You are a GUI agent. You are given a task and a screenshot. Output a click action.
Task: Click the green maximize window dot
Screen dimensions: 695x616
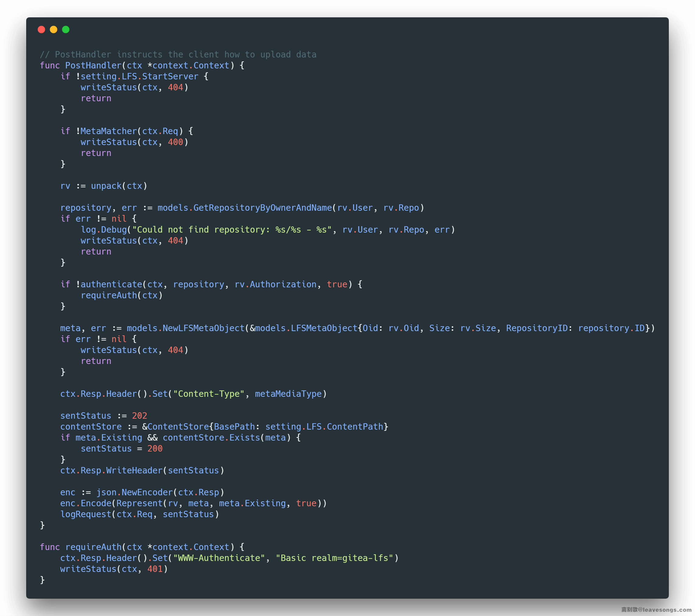click(66, 29)
